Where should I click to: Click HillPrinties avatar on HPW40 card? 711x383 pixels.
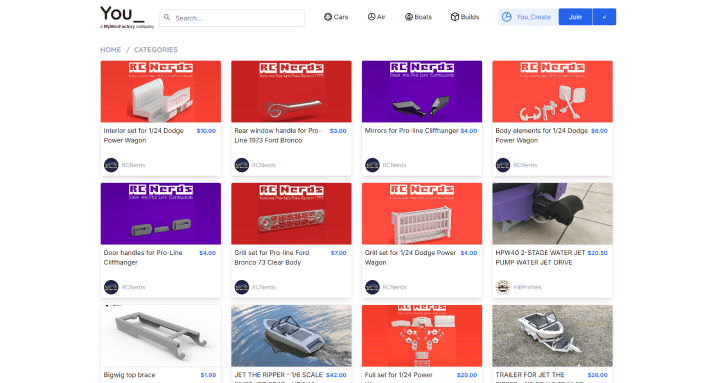[503, 287]
